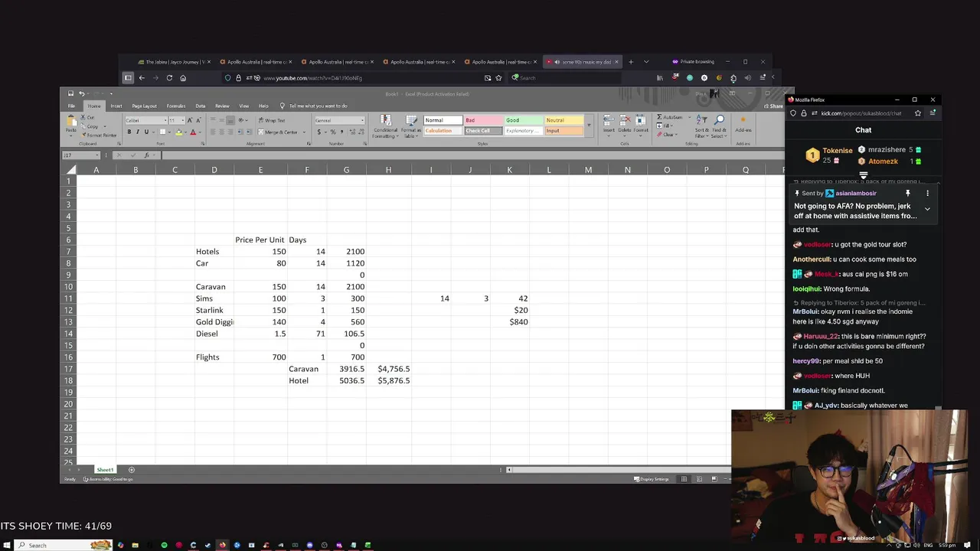Click Undo in Excel quick access toolbar

coord(81,93)
